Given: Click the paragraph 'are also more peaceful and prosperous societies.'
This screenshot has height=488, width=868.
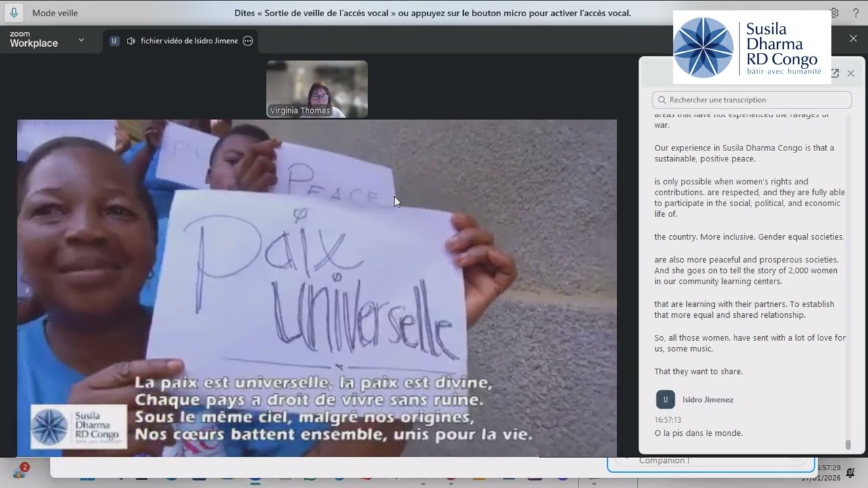Looking at the screenshot, I should (x=747, y=270).
